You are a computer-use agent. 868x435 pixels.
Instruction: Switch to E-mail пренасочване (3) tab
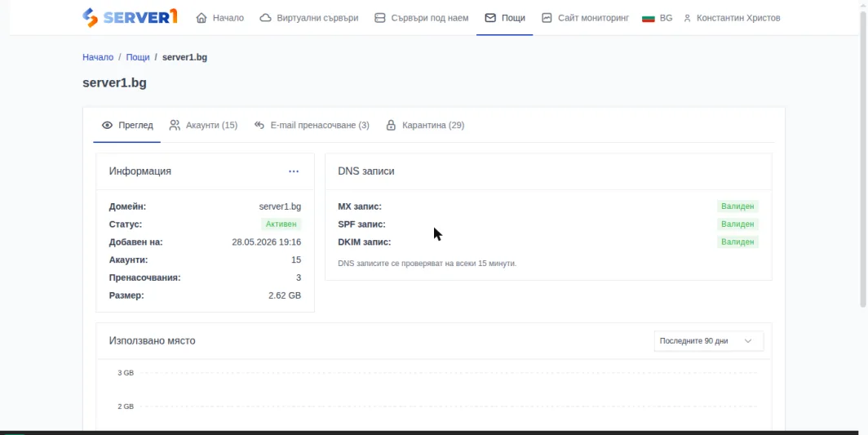tap(312, 125)
